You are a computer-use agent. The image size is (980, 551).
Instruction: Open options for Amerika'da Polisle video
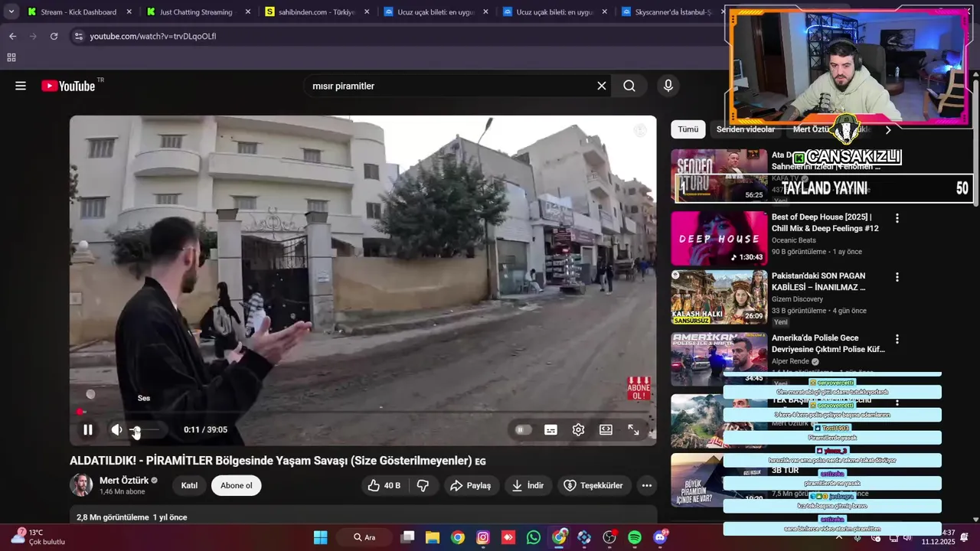[897, 339]
